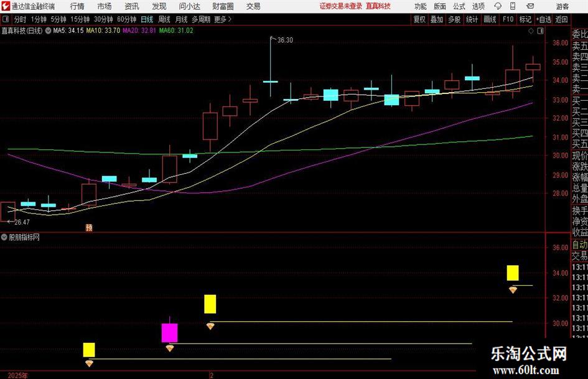Click the 游客 guest account label
Screen dimensions: 588x379
(562, 6)
